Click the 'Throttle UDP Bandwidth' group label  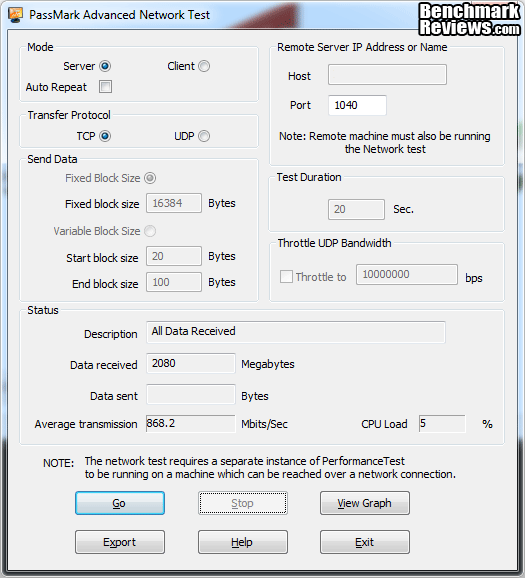point(334,243)
